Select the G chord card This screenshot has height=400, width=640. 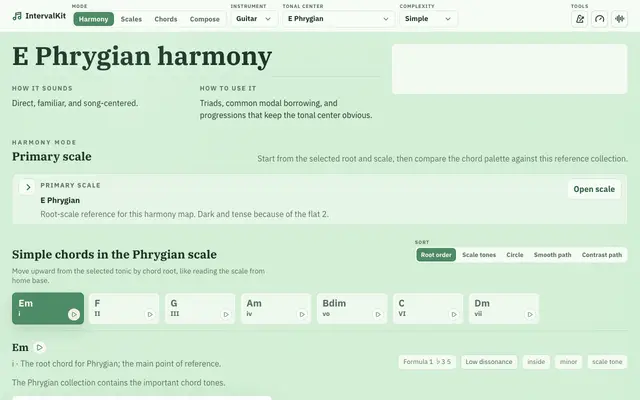[x=200, y=309]
